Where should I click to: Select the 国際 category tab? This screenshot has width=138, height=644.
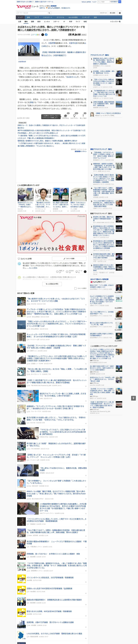coord(32,21)
